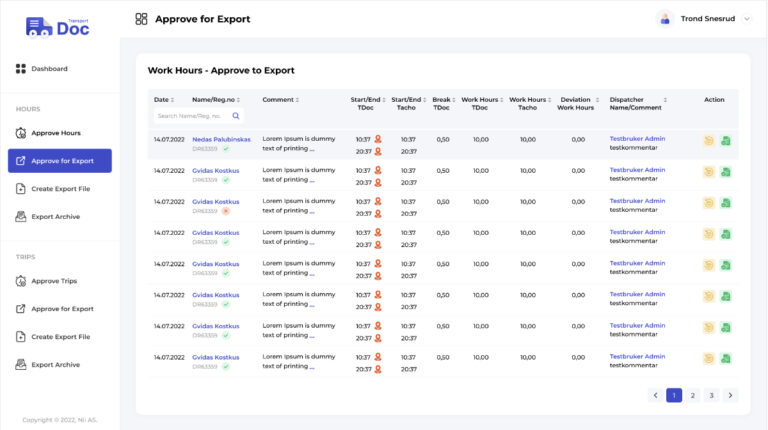Focus the Search Name/Reg. no. field
768x430 pixels.
[191, 116]
